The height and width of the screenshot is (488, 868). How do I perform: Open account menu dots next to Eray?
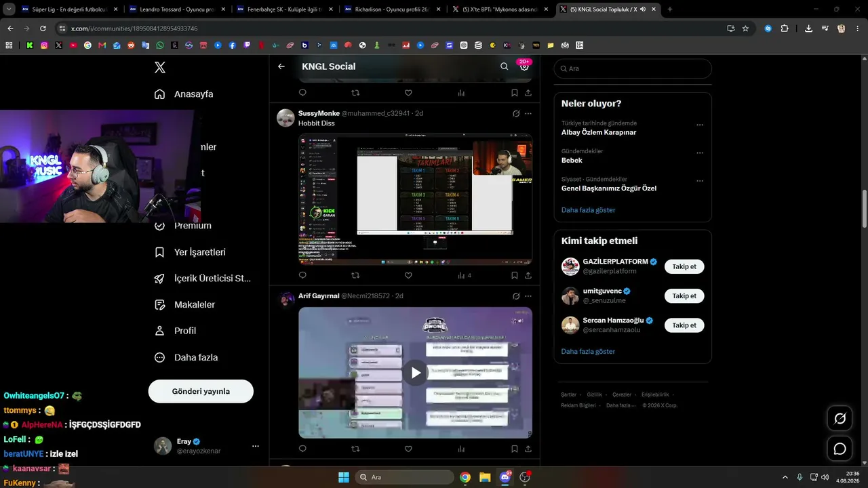pos(256,446)
